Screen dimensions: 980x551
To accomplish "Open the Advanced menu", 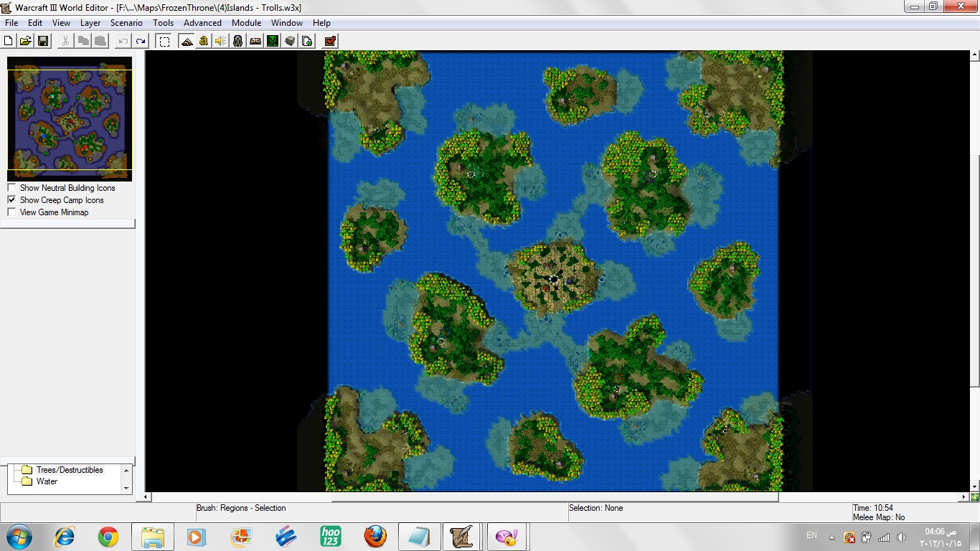I will (202, 23).
